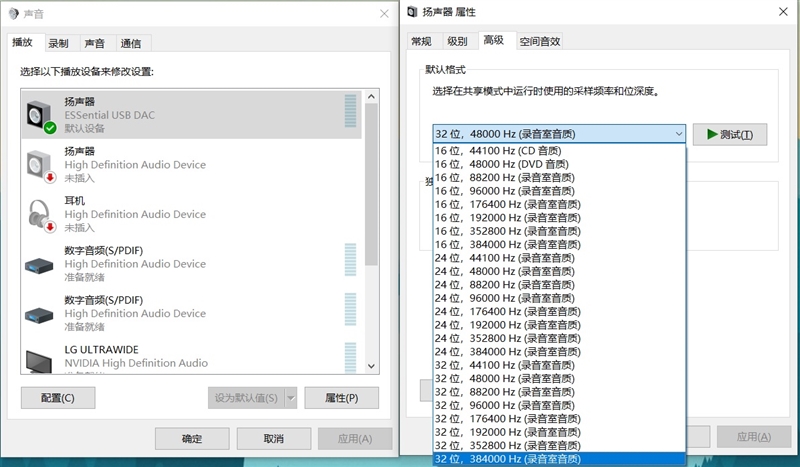Click ESSential USB DAC volume level meter
Image resolution: width=800 pixels, height=467 pixels.
[351, 111]
